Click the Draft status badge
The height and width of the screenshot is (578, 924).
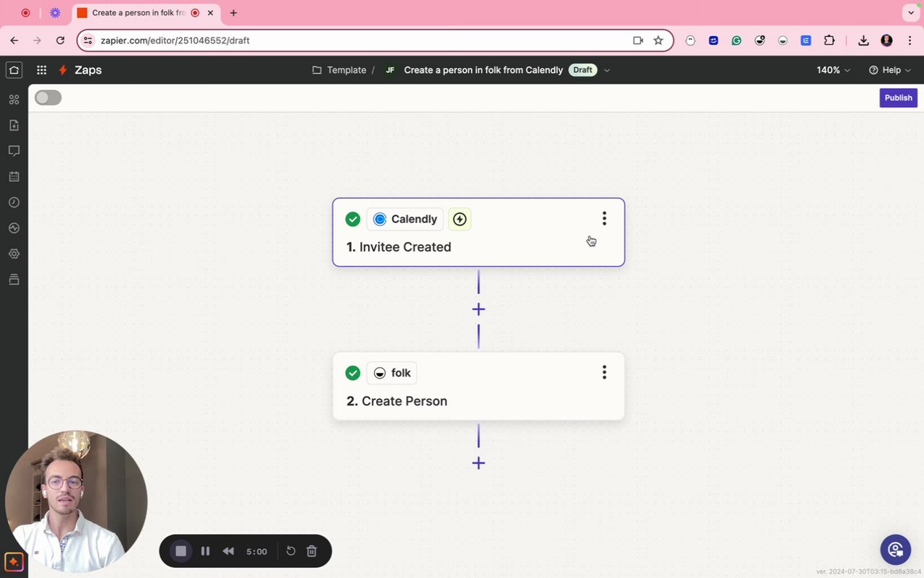pyautogui.click(x=583, y=70)
